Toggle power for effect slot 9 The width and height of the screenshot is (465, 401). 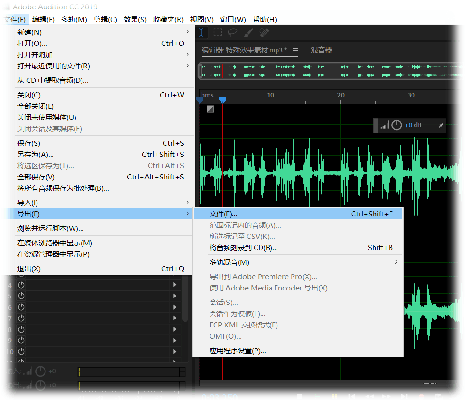(21, 340)
